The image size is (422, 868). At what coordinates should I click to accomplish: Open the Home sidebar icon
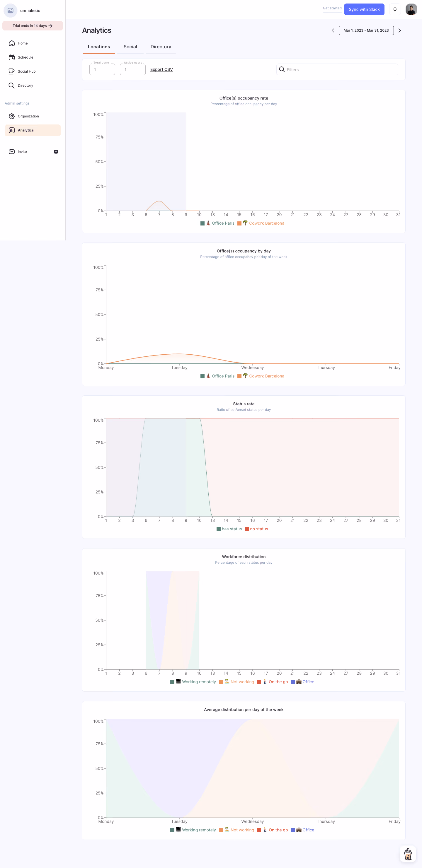(x=11, y=43)
